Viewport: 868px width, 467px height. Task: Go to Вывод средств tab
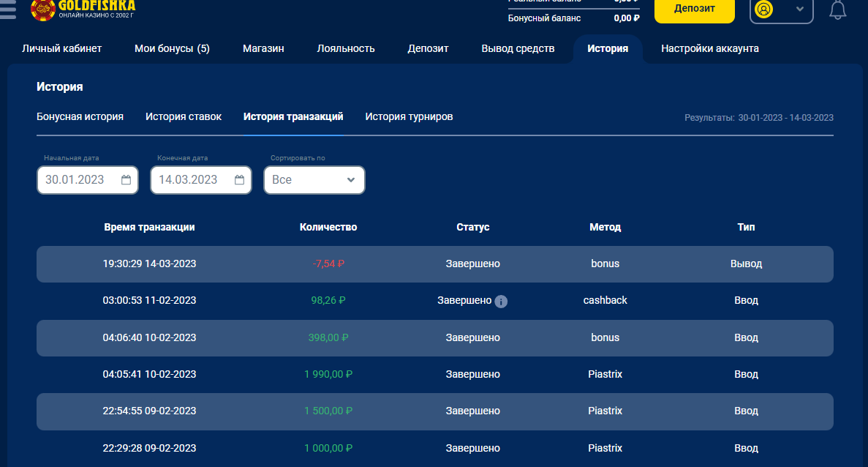pyautogui.click(x=518, y=49)
